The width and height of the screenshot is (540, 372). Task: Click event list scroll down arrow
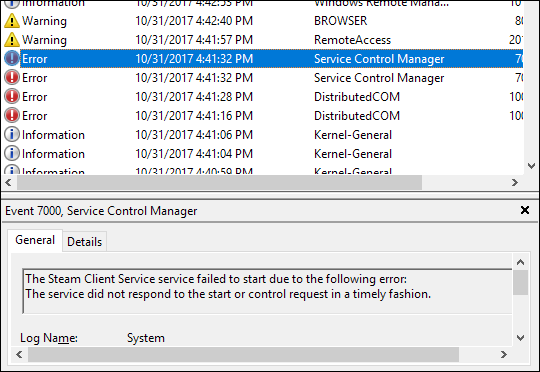531,166
